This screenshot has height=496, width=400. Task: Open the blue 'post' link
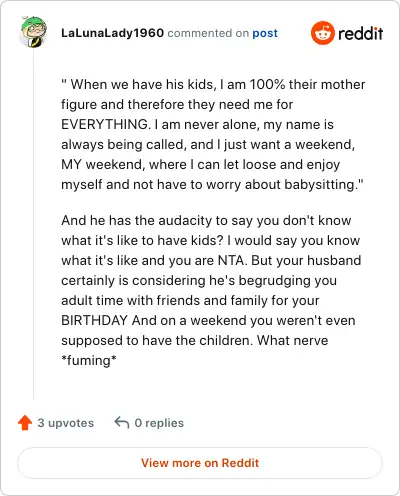[265, 33]
